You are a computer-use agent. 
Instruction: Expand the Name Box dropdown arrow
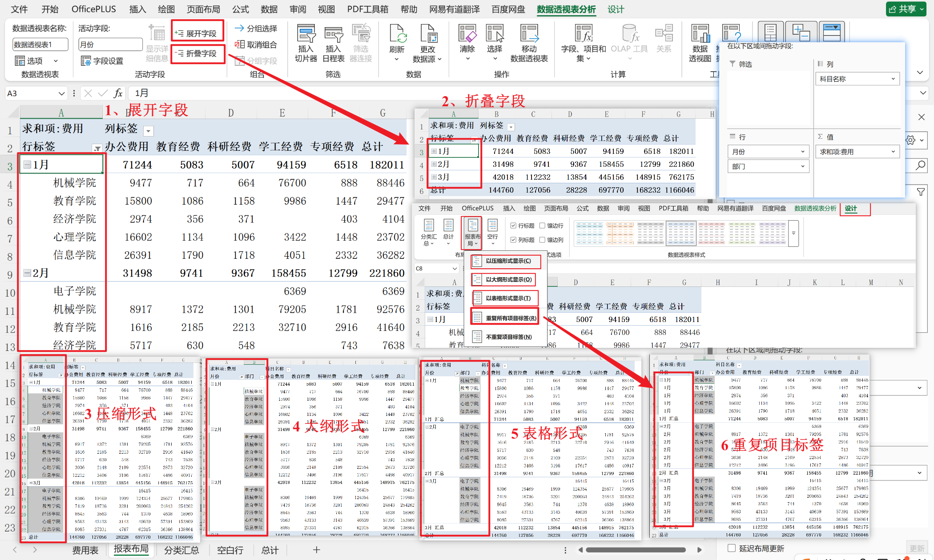click(61, 93)
